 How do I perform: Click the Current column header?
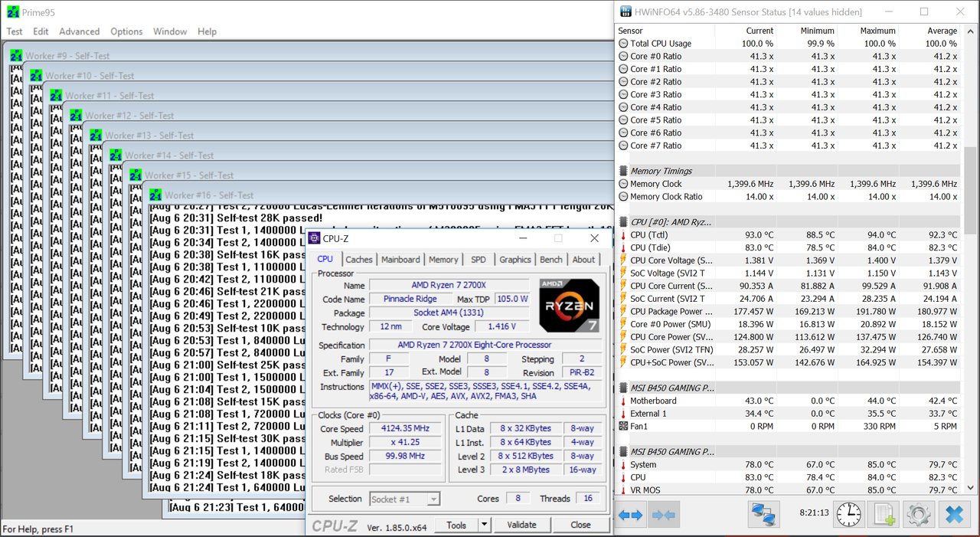[x=746, y=31]
